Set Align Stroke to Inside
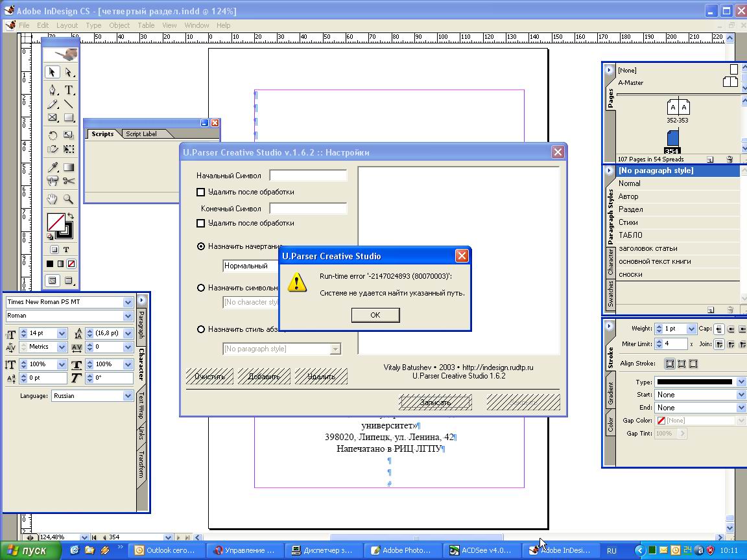The width and height of the screenshot is (747, 560). point(682,364)
